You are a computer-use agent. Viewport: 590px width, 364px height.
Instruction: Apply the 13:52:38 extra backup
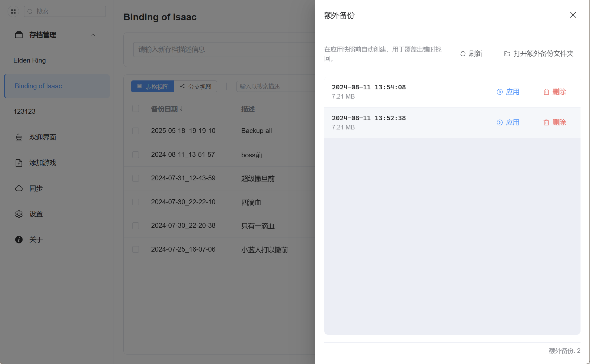(508, 122)
